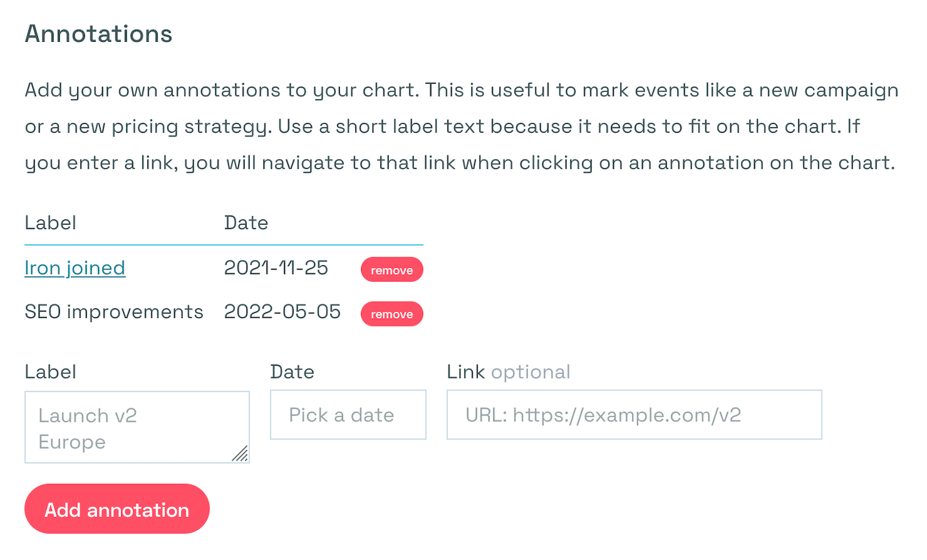Click the Label heading above the textarea

click(50, 371)
